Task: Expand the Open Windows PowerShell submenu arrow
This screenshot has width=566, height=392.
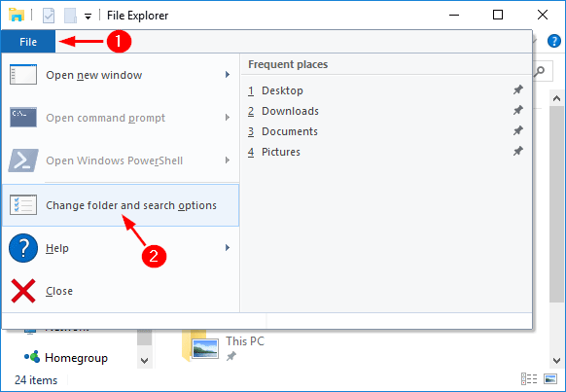Action: [x=228, y=160]
